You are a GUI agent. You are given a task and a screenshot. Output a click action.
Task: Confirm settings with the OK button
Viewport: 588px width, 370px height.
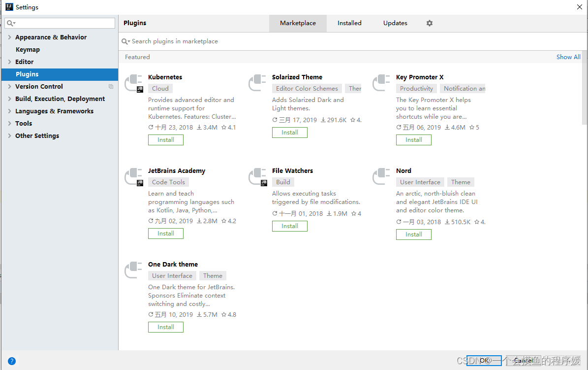[x=484, y=361]
